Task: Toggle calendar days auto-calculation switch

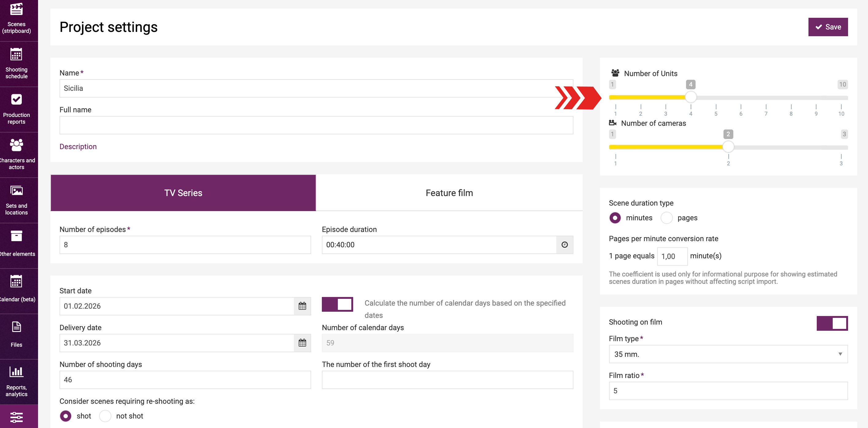Action: point(337,304)
